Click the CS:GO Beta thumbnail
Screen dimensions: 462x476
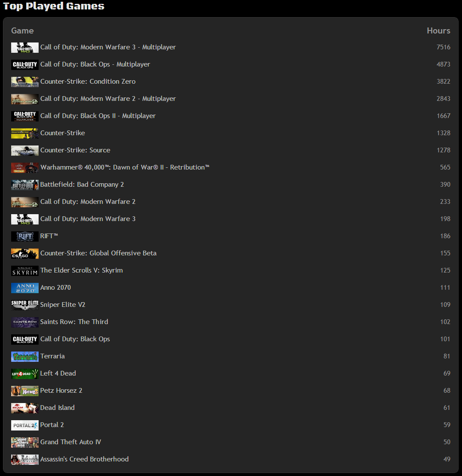[25, 254]
